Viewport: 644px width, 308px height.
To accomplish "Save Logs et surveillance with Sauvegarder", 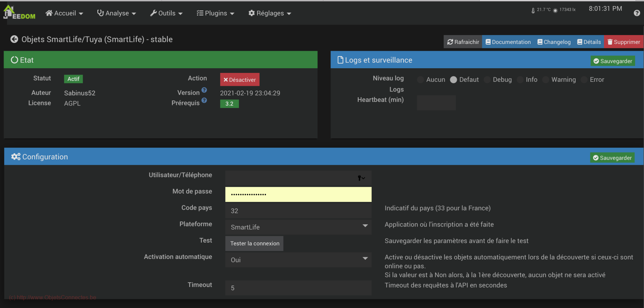I will [x=613, y=61].
